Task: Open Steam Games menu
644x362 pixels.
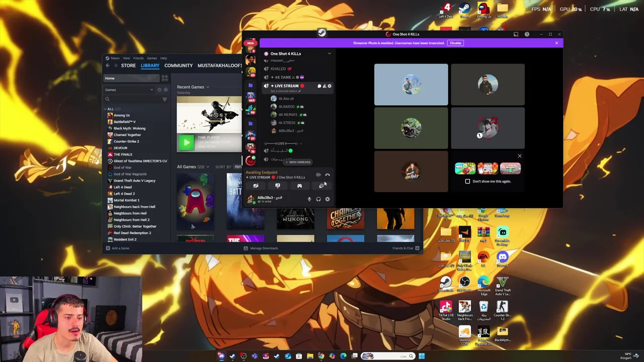Action: [x=151, y=58]
